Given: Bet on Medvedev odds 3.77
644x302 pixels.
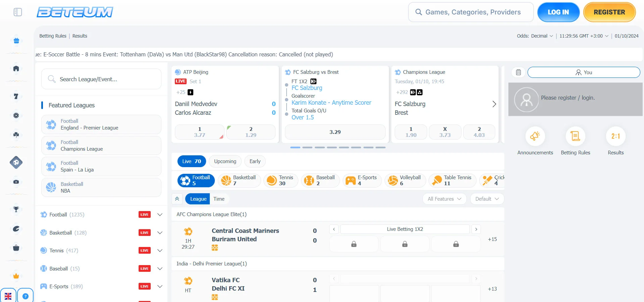Looking at the screenshot, I should click(199, 132).
